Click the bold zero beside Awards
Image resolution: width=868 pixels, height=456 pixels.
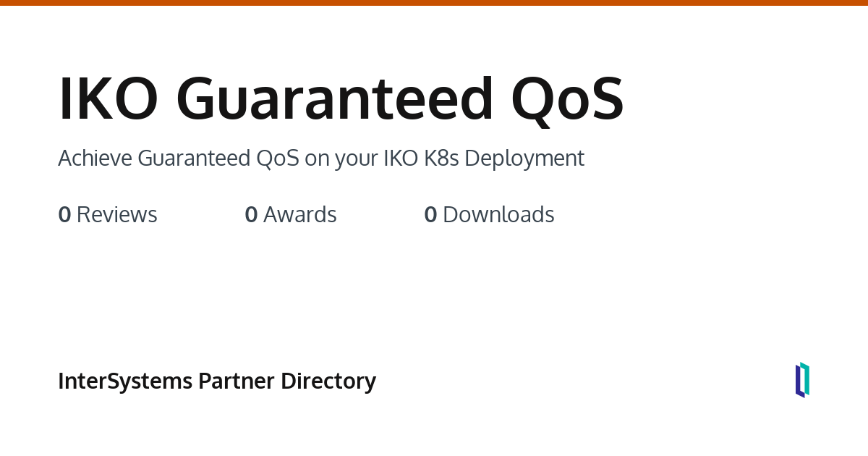[x=251, y=215]
